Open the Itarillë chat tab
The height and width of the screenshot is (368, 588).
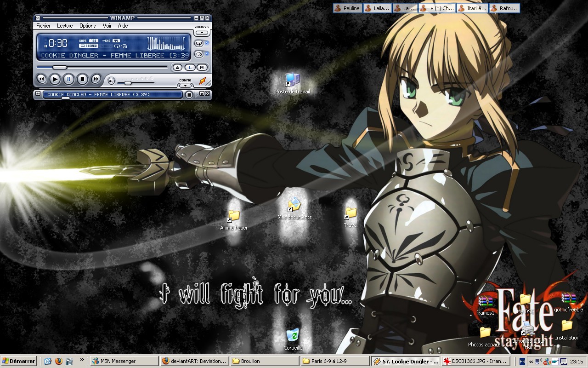pyautogui.click(x=472, y=8)
